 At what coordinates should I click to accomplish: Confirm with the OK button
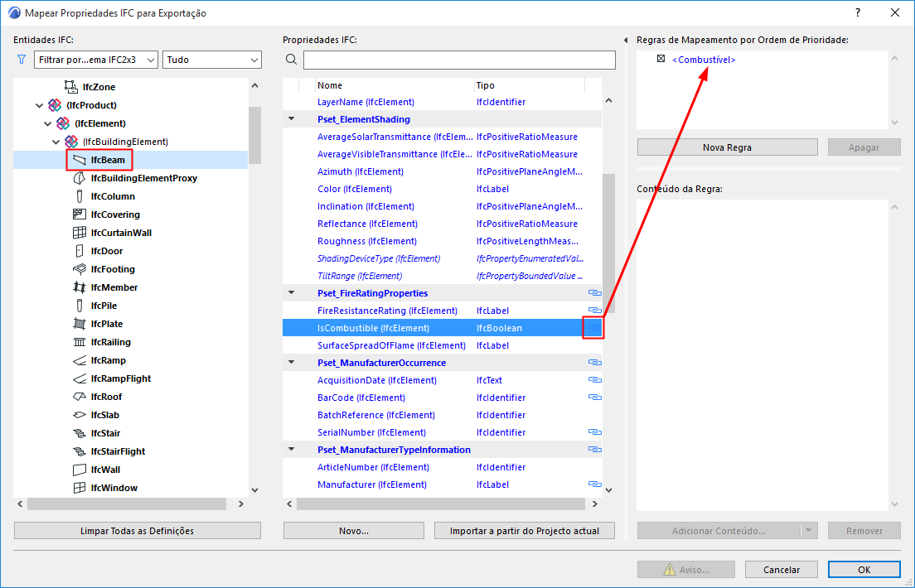pos(864,569)
